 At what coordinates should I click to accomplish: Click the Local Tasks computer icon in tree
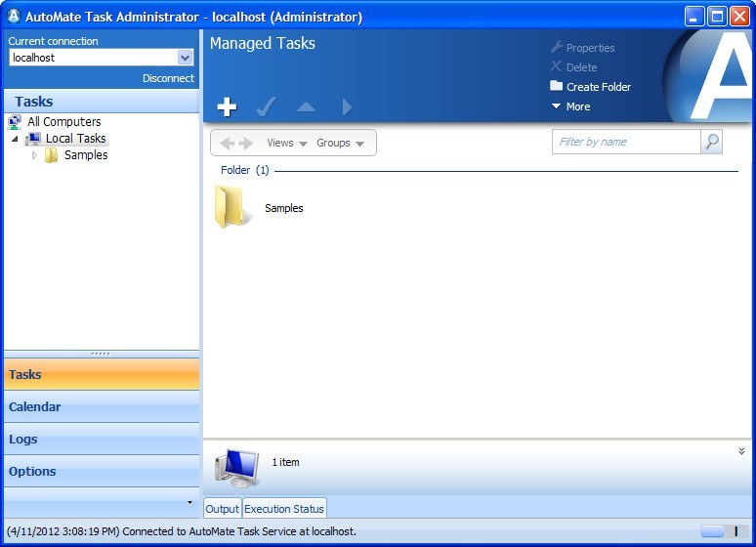pos(33,139)
